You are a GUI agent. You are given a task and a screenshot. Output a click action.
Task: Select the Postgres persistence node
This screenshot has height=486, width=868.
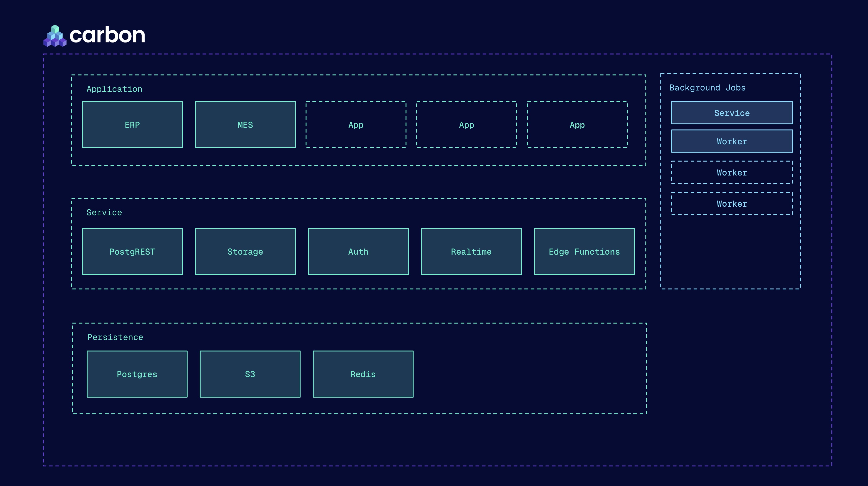[137, 374]
